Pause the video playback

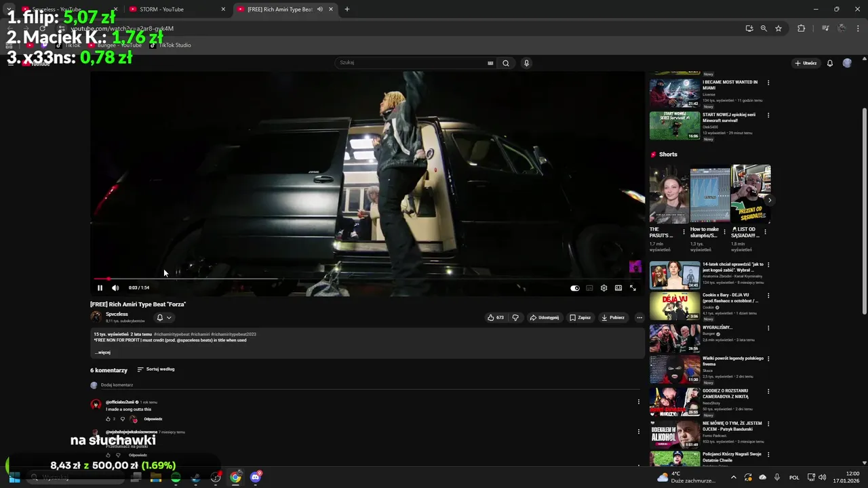coord(100,288)
